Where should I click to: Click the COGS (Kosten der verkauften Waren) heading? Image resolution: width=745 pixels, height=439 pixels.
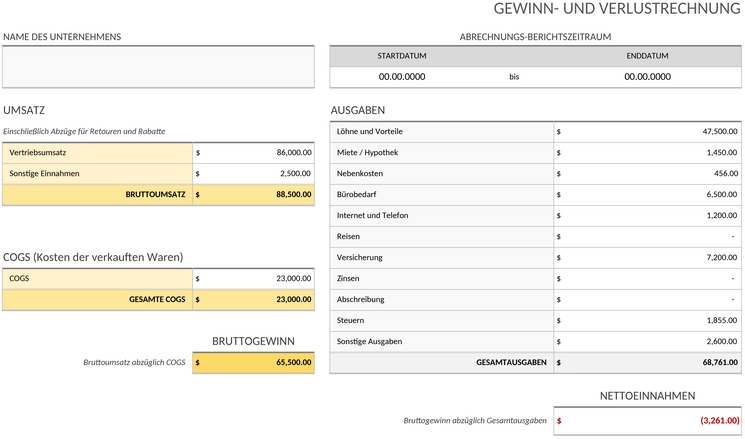(x=93, y=258)
